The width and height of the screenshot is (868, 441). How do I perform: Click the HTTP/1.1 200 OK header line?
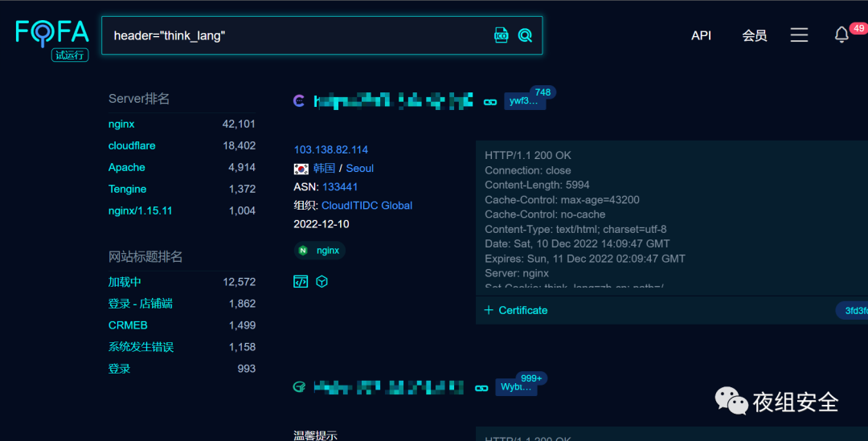pyautogui.click(x=527, y=156)
